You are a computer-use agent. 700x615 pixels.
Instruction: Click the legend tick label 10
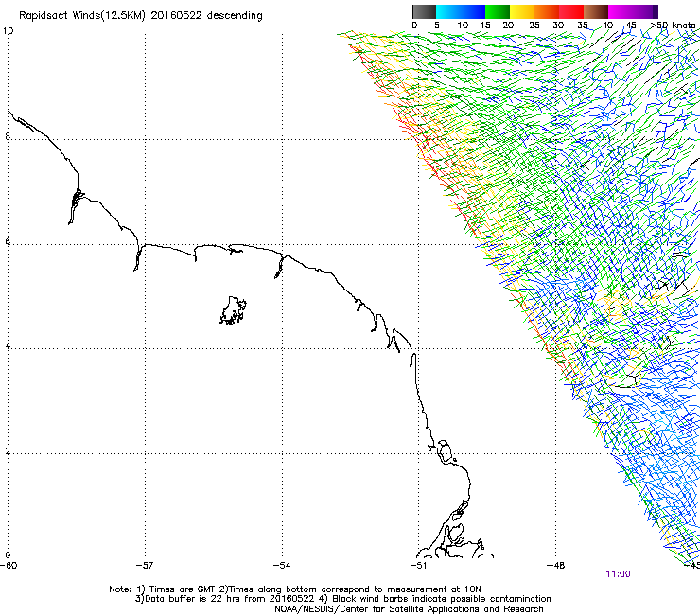pos(463,26)
